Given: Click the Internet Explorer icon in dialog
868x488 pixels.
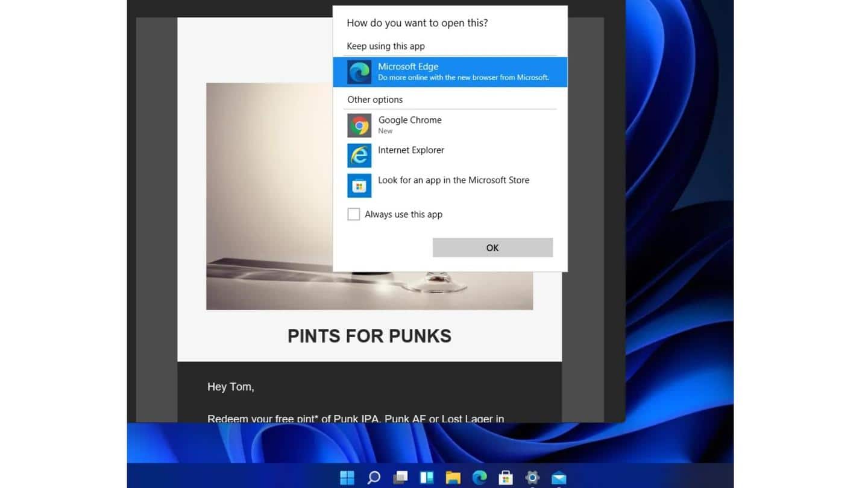Looking at the screenshot, I should click(x=359, y=156).
